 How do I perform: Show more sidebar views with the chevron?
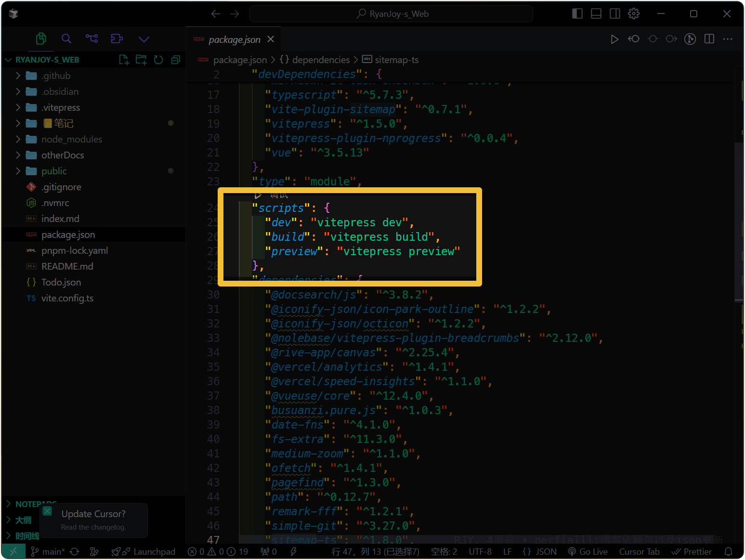coord(144,39)
